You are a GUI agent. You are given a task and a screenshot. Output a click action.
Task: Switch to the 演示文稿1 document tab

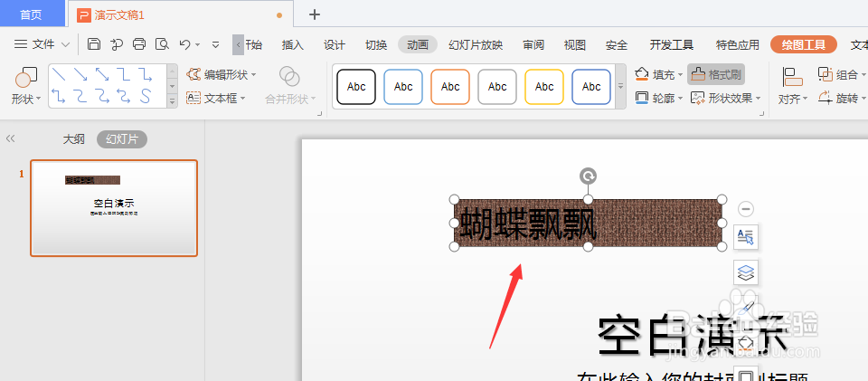[181, 15]
